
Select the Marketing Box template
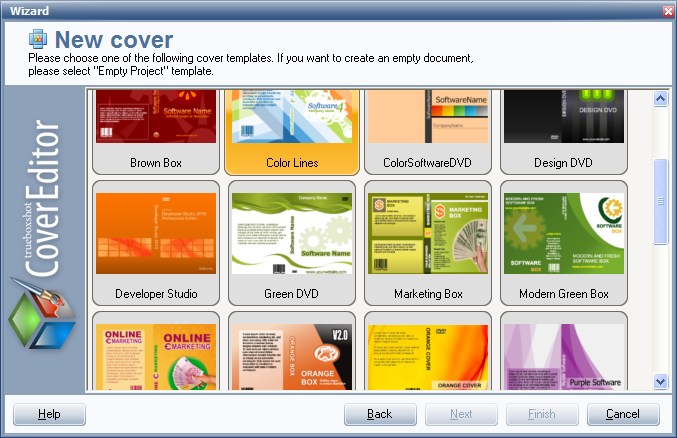point(428,243)
